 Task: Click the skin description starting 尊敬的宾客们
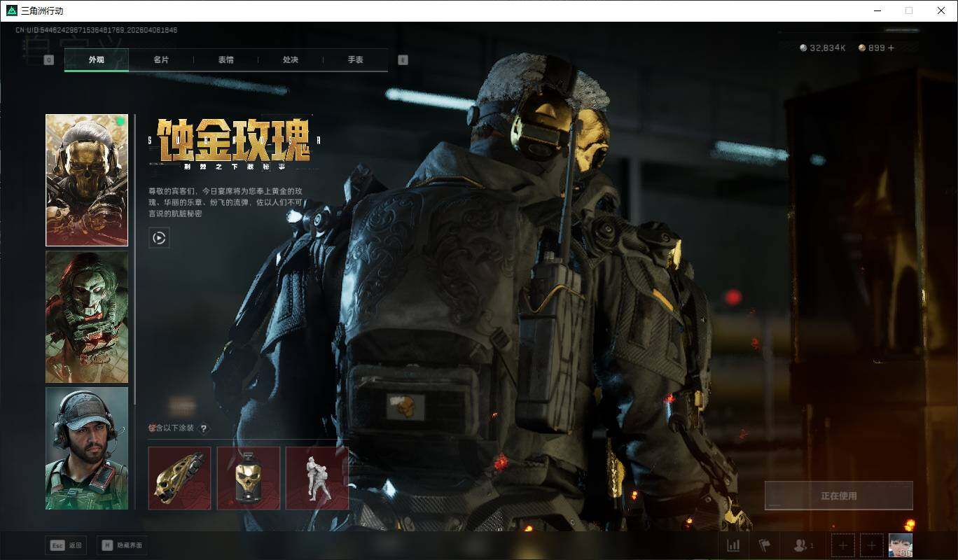[x=226, y=202]
